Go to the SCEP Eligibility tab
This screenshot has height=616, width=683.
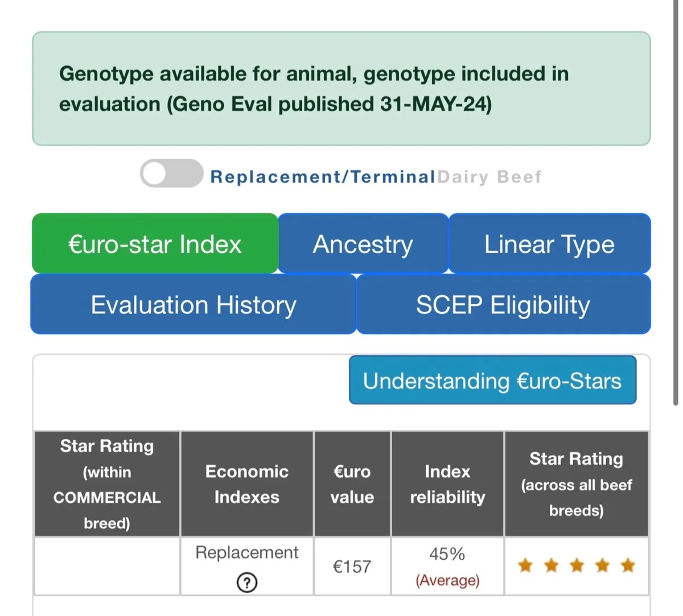pyautogui.click(x=503, y=305)
